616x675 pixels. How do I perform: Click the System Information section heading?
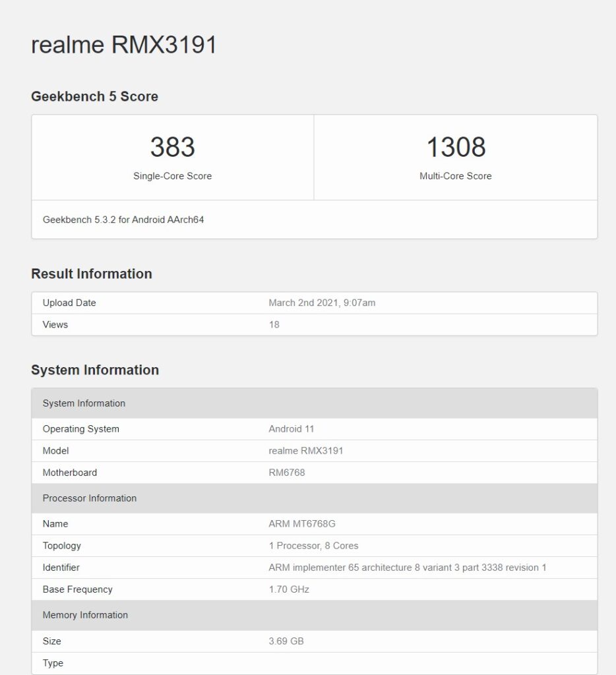click(95, 370)
